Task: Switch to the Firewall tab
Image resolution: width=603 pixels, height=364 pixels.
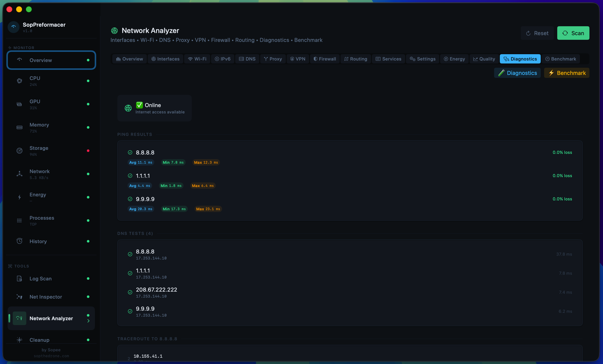Action: [x=325, y=59]
